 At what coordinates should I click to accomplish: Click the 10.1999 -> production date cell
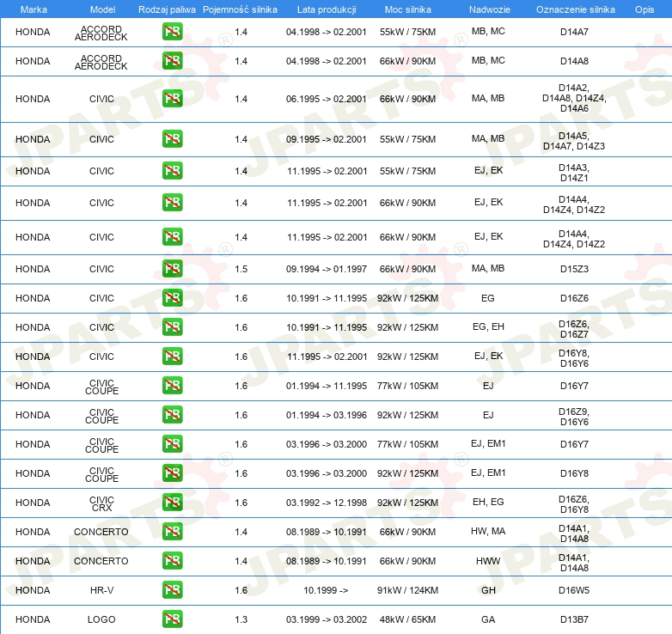tap(326, 590)
